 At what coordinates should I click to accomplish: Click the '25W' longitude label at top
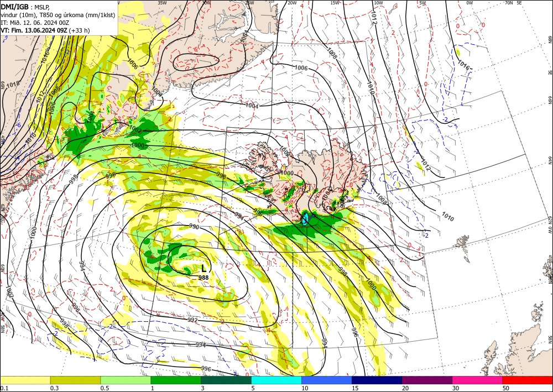click(249, 3)
